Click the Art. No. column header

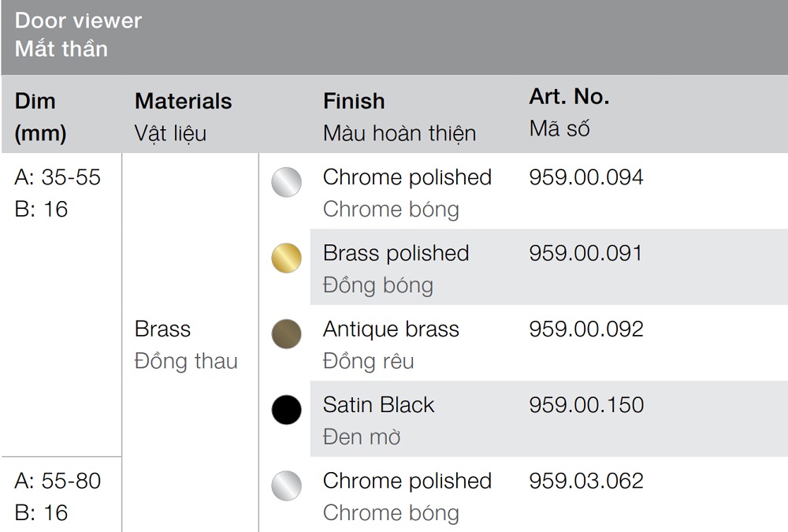pos(569,97)
